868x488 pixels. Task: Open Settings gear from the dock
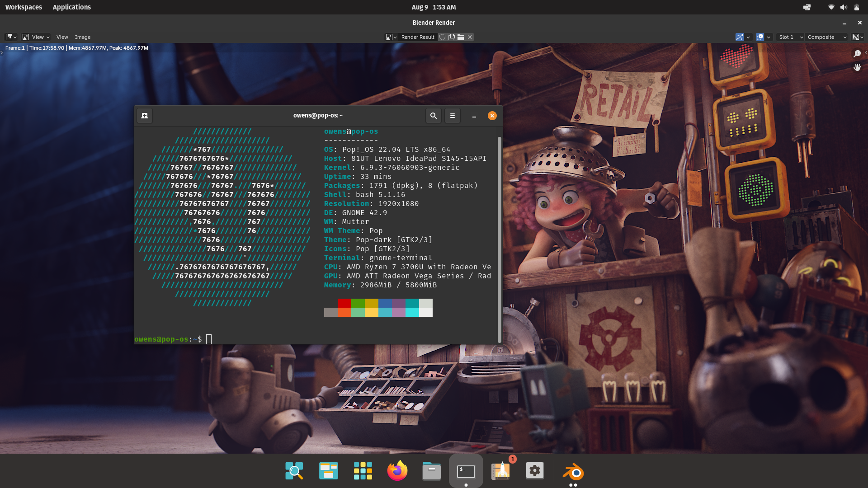click(535, 471)
